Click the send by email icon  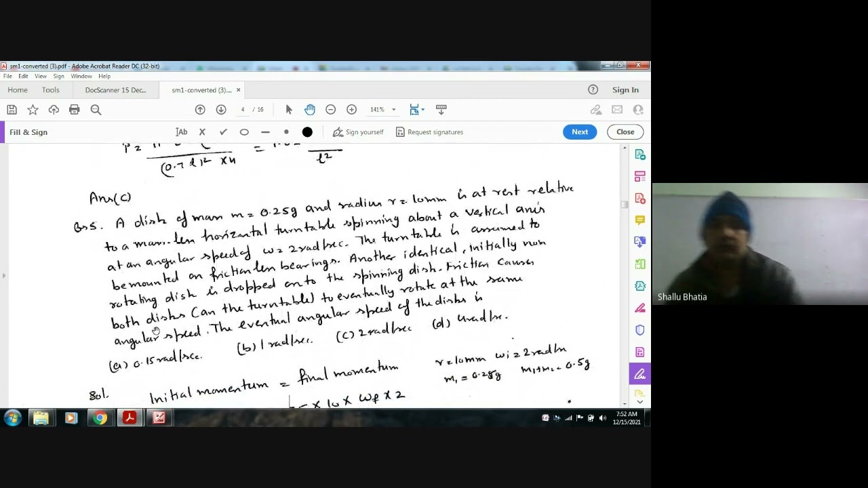[x=617, y=110]
